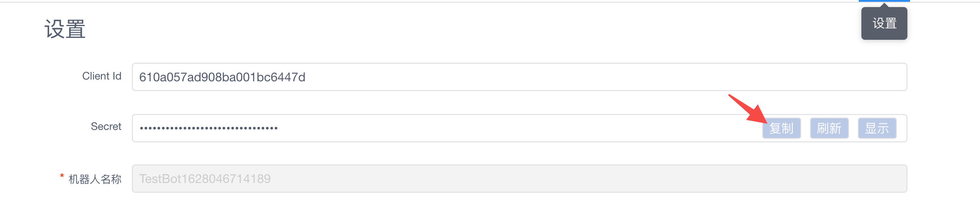Copy the Secret with 复制 button
The height and width of the screenshot is (198, 980).
coord(781,128)
